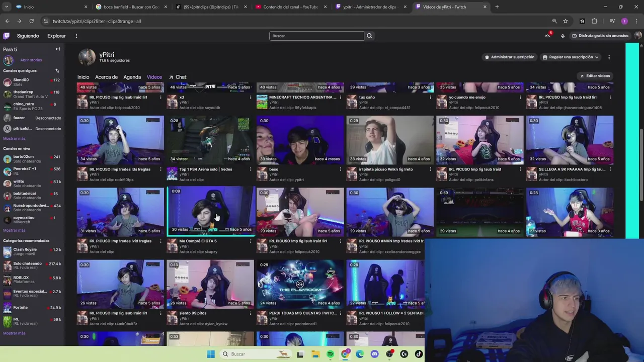Switch to the 'Acerca de' tab
Viewport: 644px width, 362px height.
[x=106, y=77]
